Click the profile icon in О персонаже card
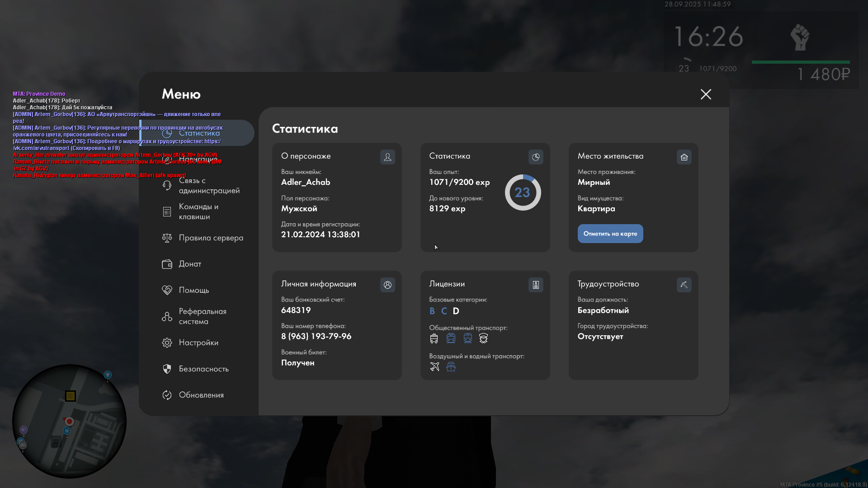The width and height of the screenshot is (868, 488). click(387, 157)
